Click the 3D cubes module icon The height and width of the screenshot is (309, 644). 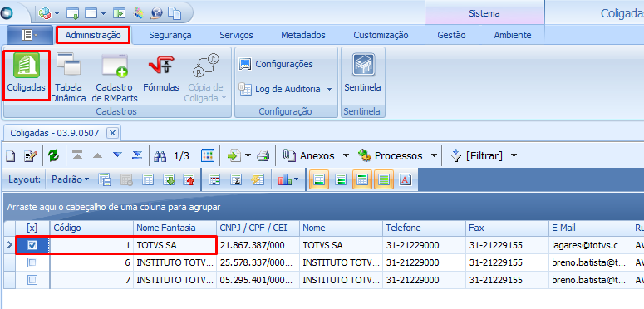point(45,13)
